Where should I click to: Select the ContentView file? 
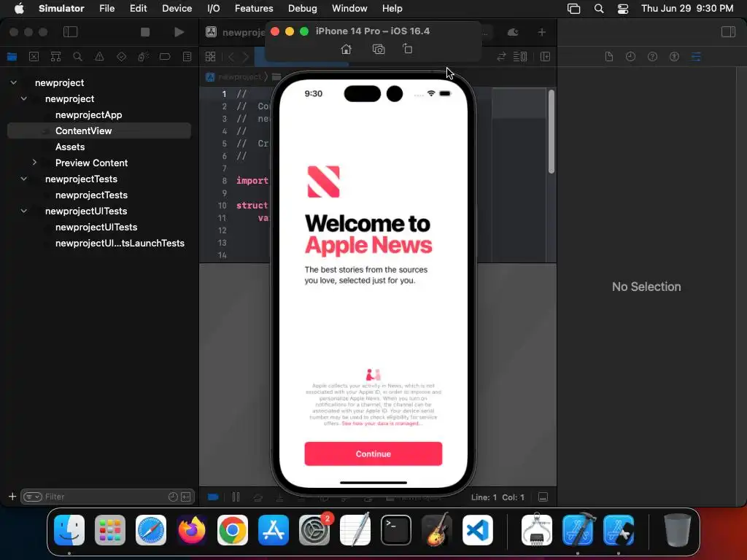pyautogui.click(x=99, y=131)
